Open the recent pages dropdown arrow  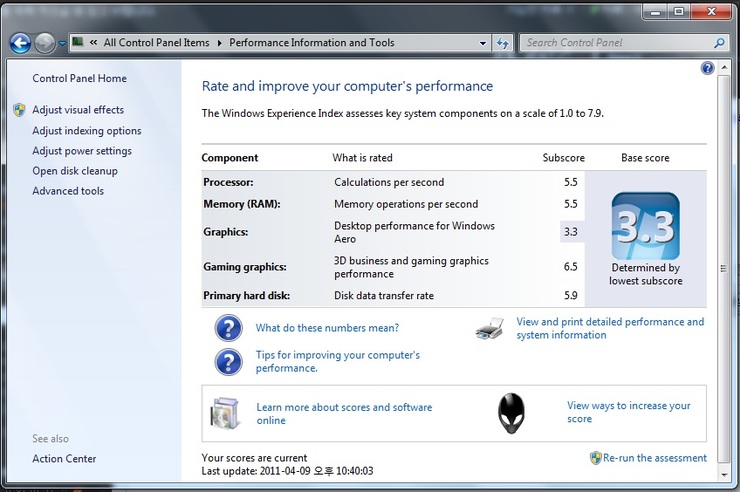click(62, 44)
